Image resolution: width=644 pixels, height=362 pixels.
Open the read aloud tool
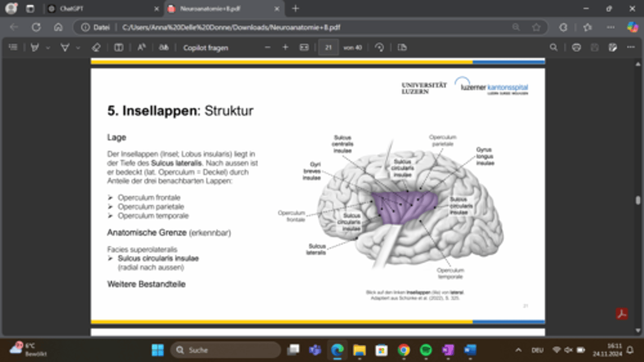click(141, 47)
